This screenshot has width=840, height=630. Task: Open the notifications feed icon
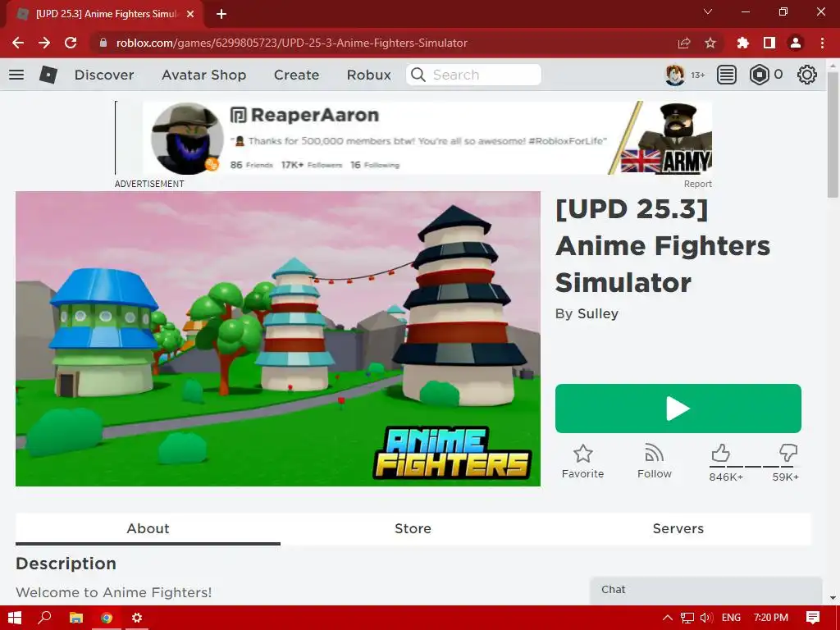[x=727, y=75]
